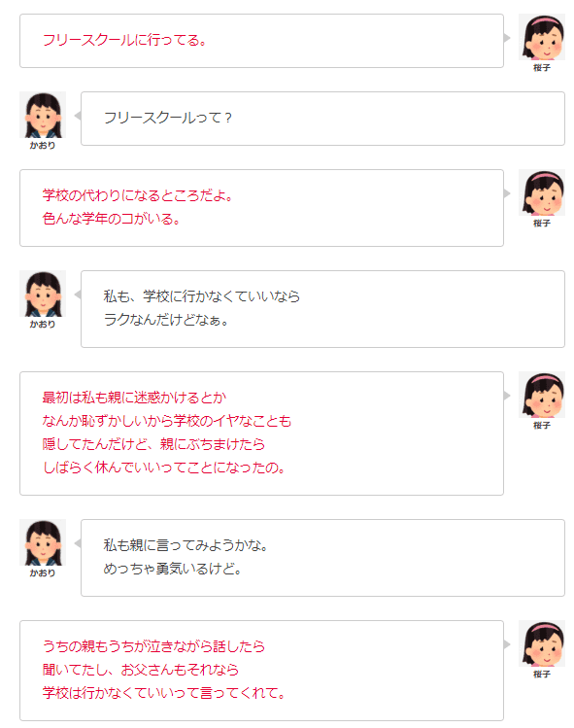Click Sakurako's avatar beside the うちの親も message
The image size is (574, 728).
point(542,643)
